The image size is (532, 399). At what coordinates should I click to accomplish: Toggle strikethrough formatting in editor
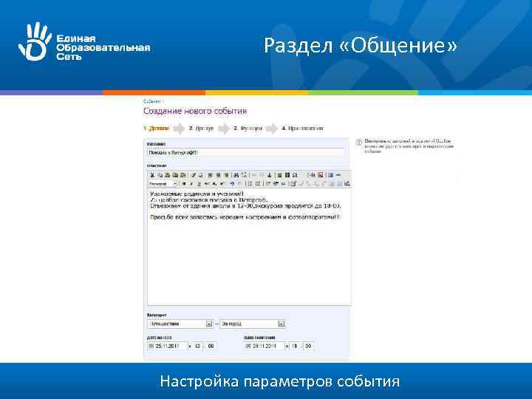[207, 183]
